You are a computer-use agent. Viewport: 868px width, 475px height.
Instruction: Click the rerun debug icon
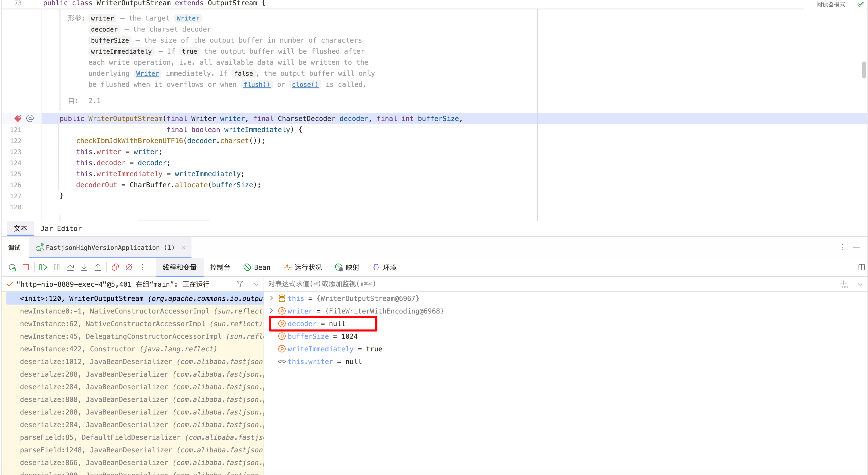pyautogui.click(x=12, y=267)
